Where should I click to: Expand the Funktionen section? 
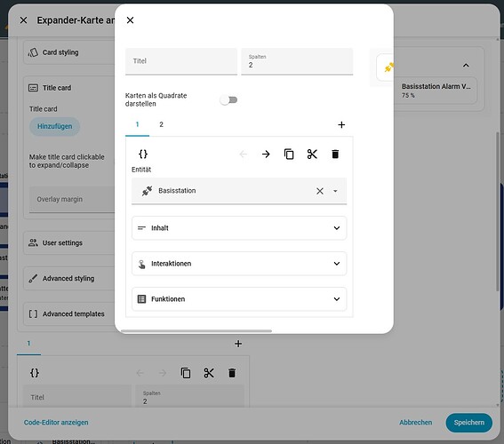[239, 299]
